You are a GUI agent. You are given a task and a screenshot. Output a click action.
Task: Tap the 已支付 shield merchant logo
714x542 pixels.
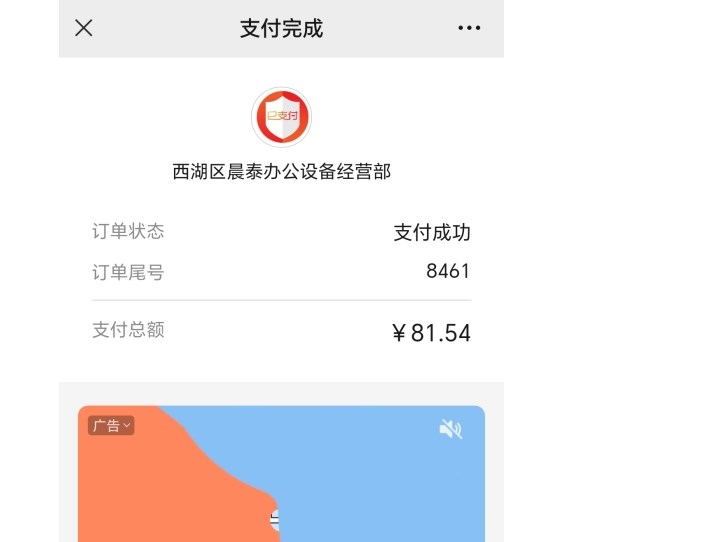(281, 117)
